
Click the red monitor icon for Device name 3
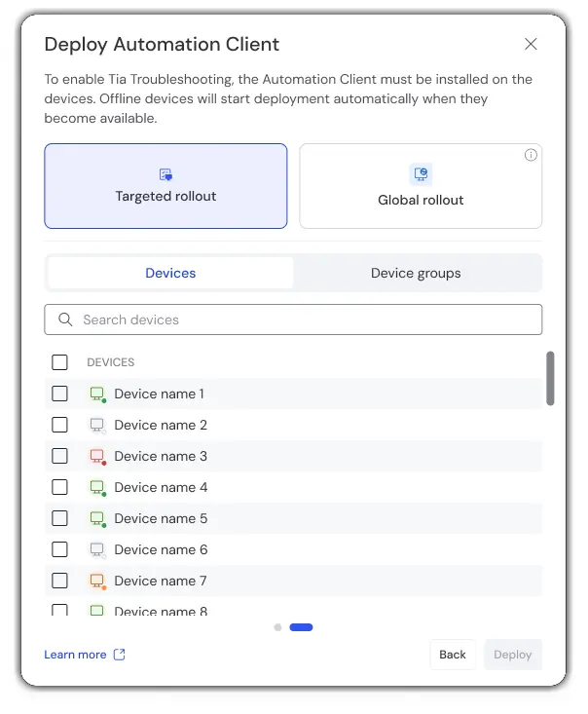(97, 456)
